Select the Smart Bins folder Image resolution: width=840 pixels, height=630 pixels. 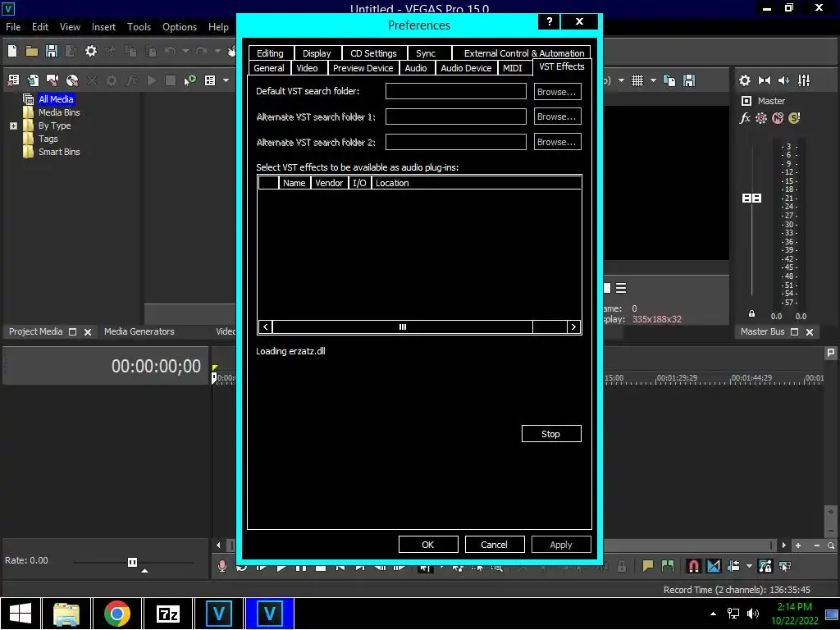59,152
